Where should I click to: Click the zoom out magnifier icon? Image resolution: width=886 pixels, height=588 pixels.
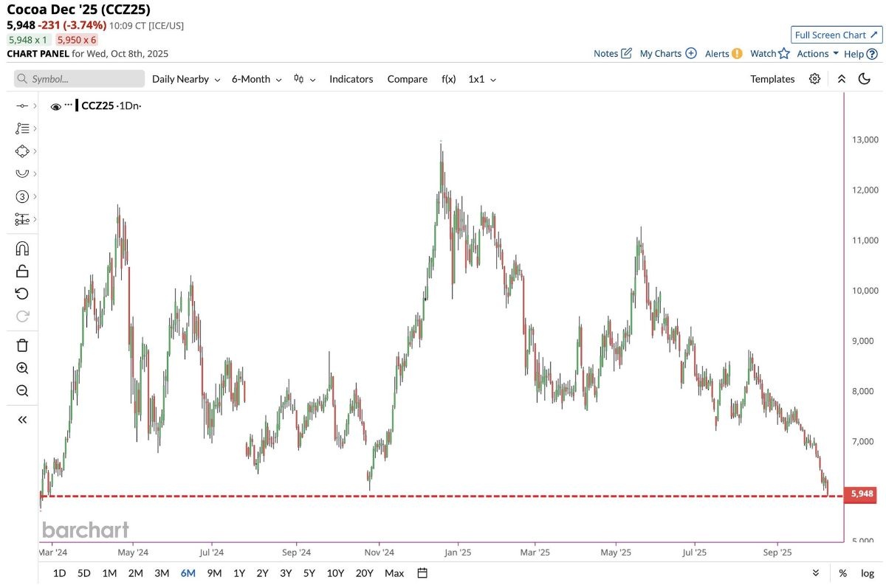(x=22, y=391)
